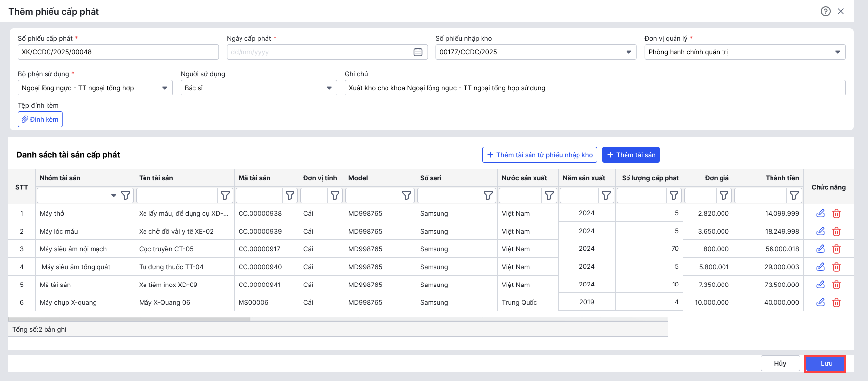Image resolution: width=868 pixels, height=381 pixels.
Task: Click Thêm tài sản từ phiếu nhập kho
Action: [539, 155]
